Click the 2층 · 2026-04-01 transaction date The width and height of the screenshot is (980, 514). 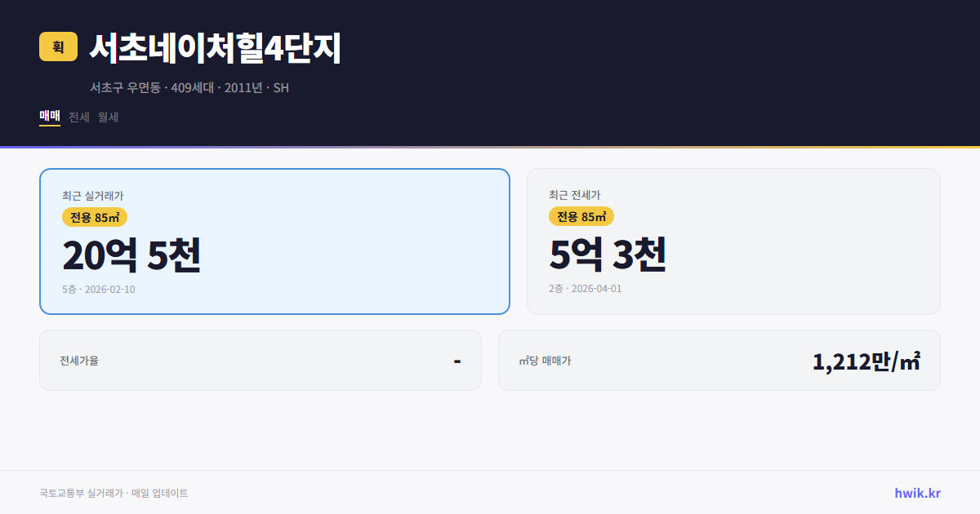[x=586, y=288]
